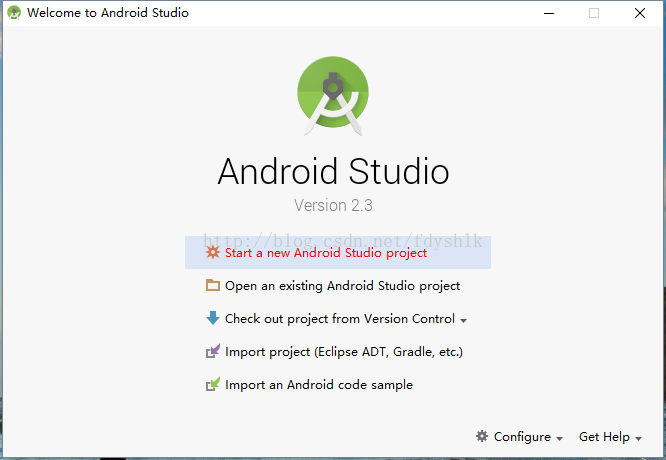Start a new Android Studio project
This screenshot has height=460, width=666.
[x=338, y=252]
